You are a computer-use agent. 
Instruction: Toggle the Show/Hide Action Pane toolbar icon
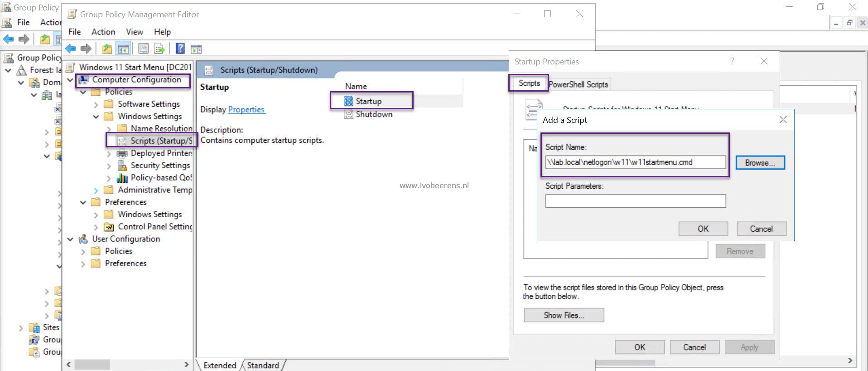[196, 49]
